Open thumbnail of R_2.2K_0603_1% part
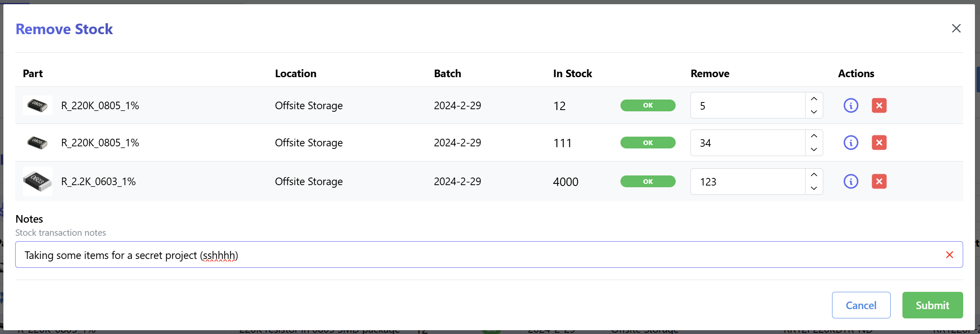This screenshot has height=334, width=980. click(38, 181)
